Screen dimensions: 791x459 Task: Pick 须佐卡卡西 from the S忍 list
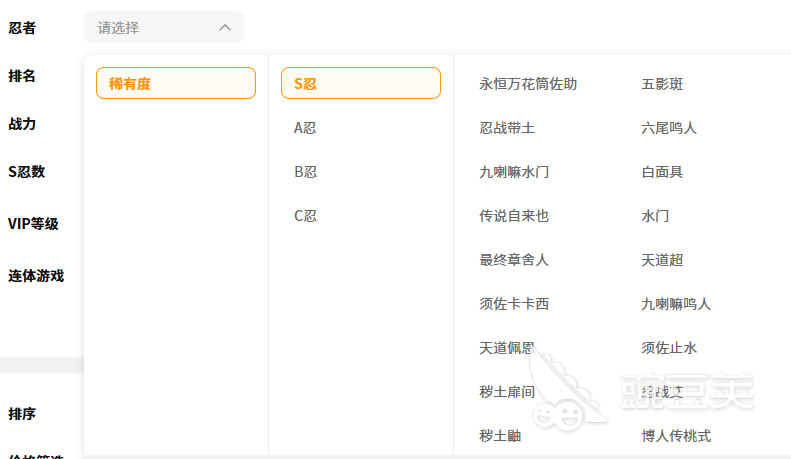click(x=514, y=304)
